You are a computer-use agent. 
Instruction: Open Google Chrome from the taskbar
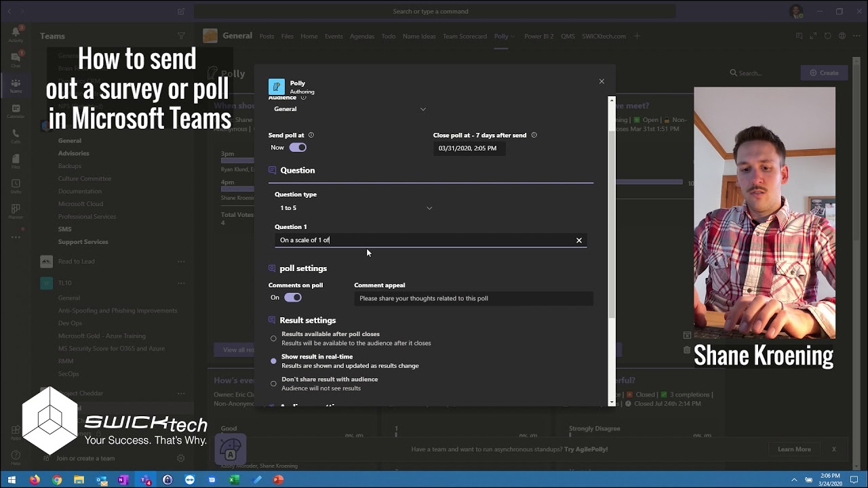57,480
